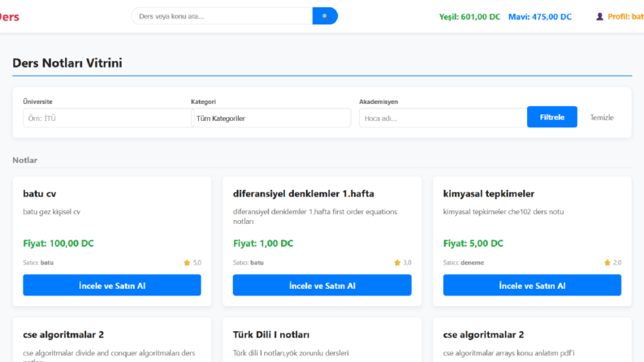The image size is (644, 362).
Task: Click seller name 'deneme'
Action: 473,263
